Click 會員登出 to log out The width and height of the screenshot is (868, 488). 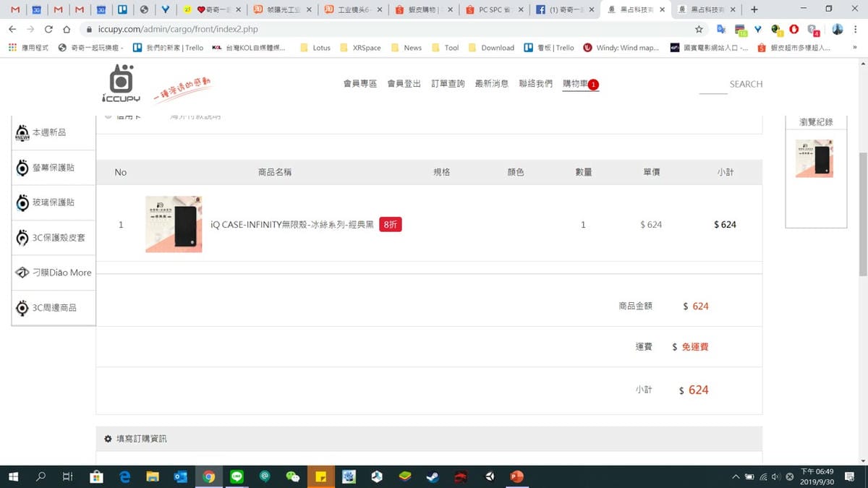[x=404, y=84]
